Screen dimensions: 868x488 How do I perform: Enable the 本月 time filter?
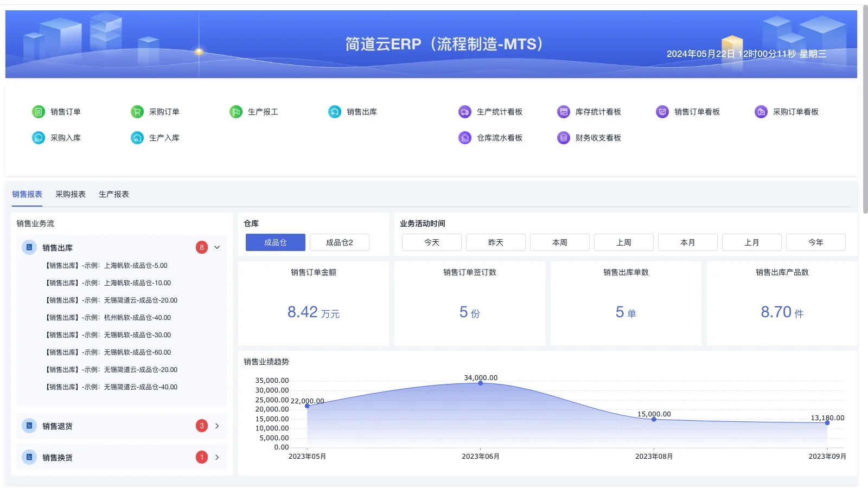coord(687,242)
